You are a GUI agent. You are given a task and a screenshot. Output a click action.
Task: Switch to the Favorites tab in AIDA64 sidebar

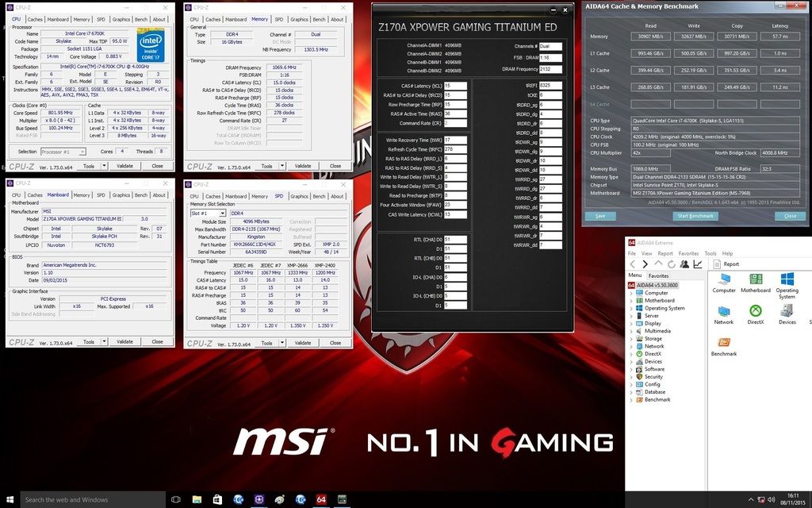pyautogui.click(x=658, y=275)
